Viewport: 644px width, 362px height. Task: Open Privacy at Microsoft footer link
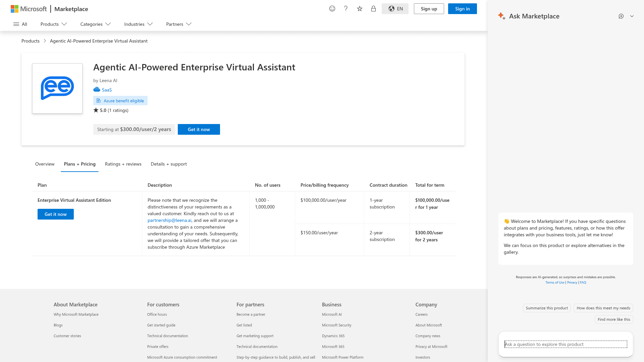[x=431, y=347]
